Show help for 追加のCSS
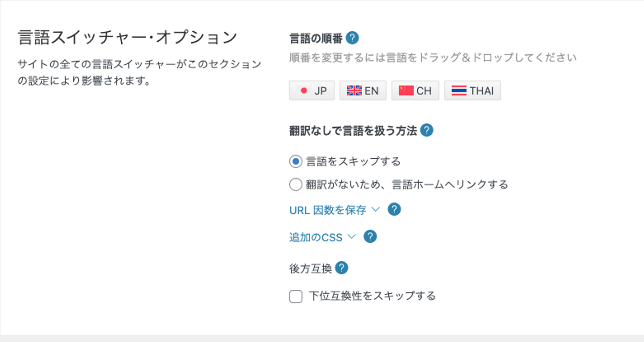 tap(370, 236)
